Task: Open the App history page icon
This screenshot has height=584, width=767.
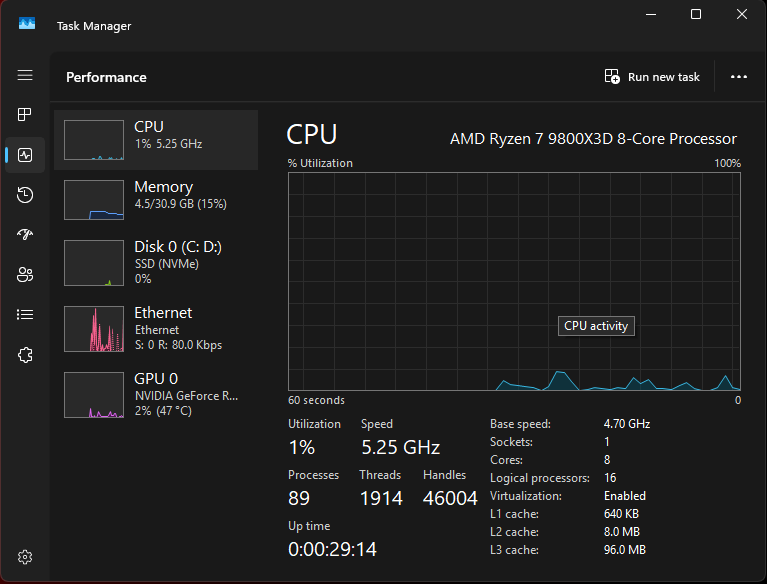Action: (x=25, y=195)
